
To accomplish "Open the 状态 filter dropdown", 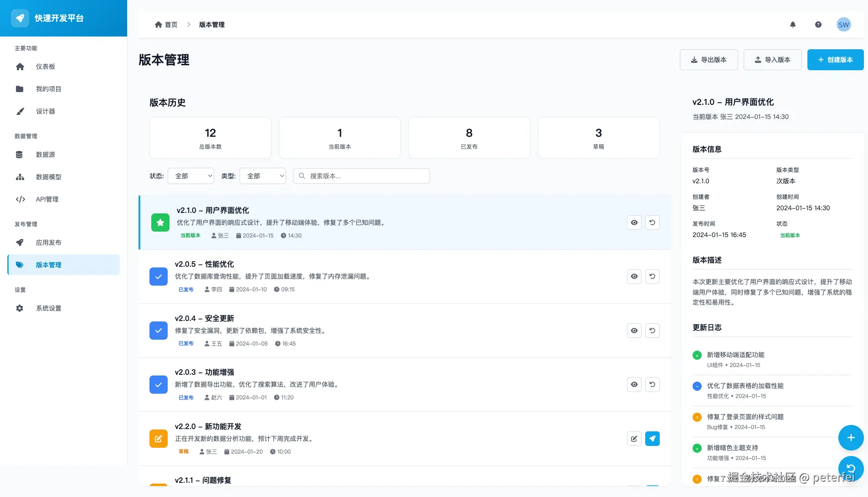I will (x=191, y=176).
